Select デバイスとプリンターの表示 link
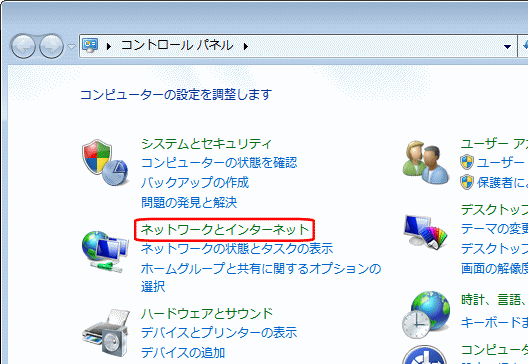Viewport: 528px width, 364px height. tap(219, 333)
